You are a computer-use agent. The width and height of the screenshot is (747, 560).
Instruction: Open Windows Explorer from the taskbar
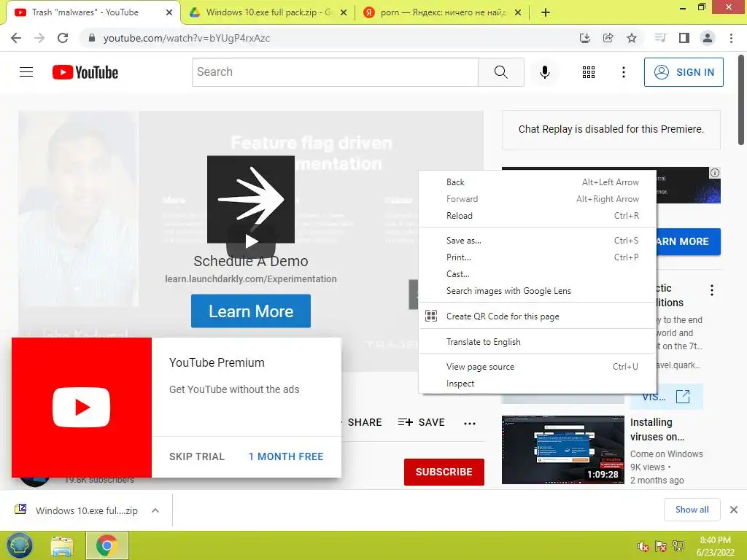pyautogui.click(x=62, y=546)
